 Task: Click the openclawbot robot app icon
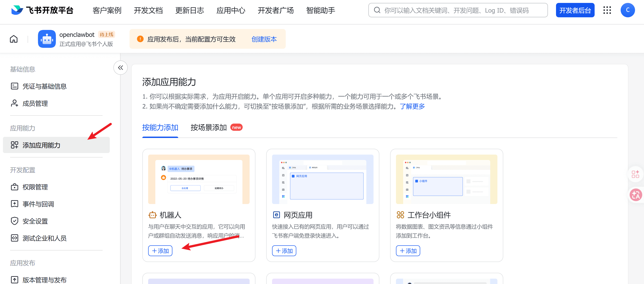pyautogui.click(x=47, y=39)
